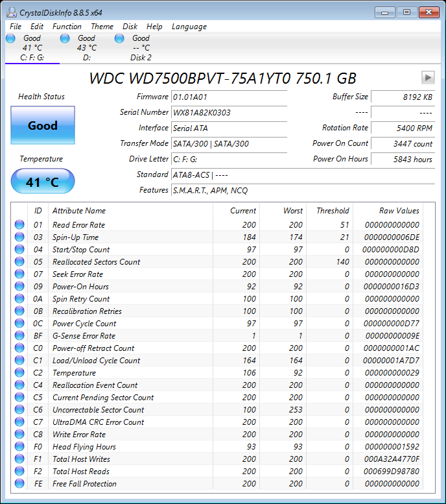This screenshot has height=504, width=446.
Task: Click the disk title WDC WD7500BPVT-75A1YT0
Action: click(190, 78)
